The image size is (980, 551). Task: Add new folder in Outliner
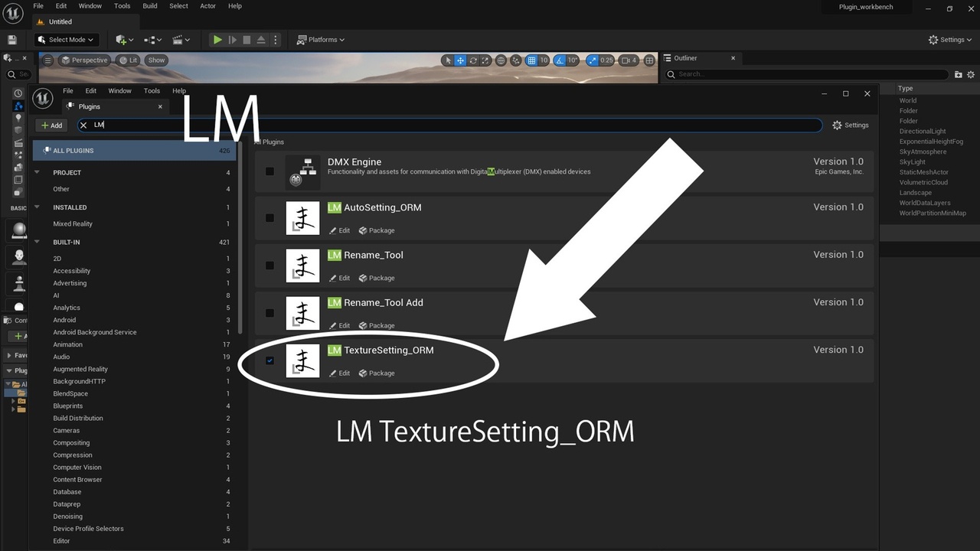tap(958, 74)
